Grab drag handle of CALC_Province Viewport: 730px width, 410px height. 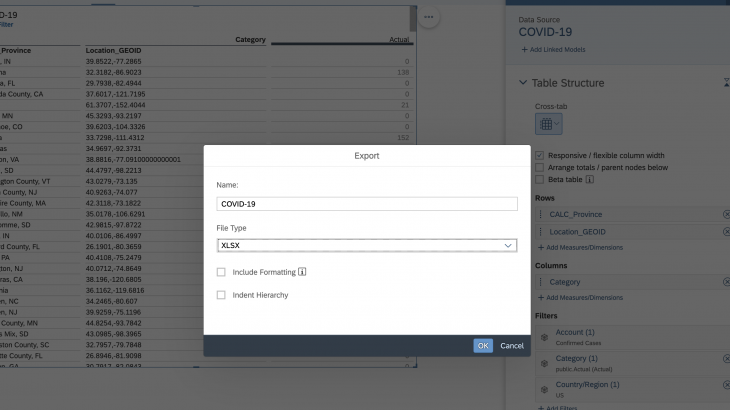541,215
